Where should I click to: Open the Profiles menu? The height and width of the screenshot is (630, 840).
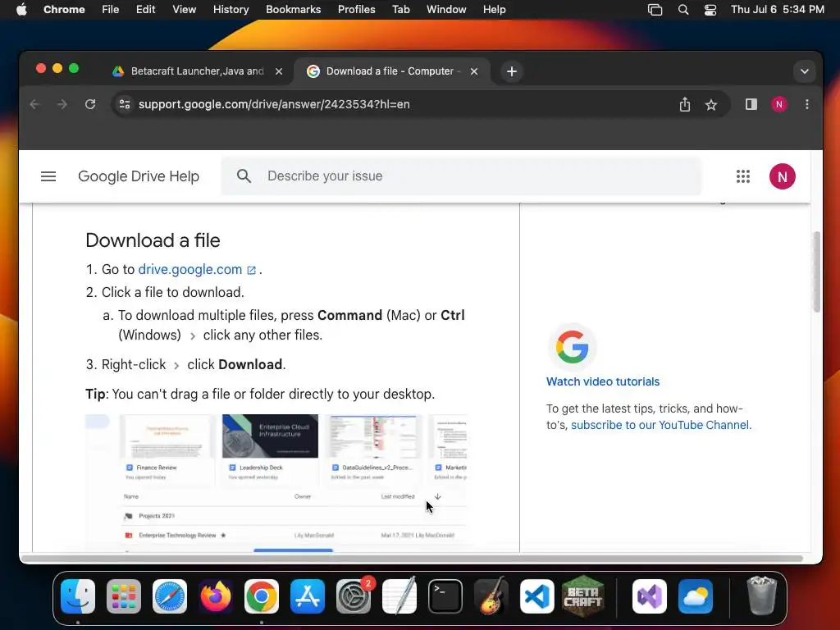[x=356, y=9]
